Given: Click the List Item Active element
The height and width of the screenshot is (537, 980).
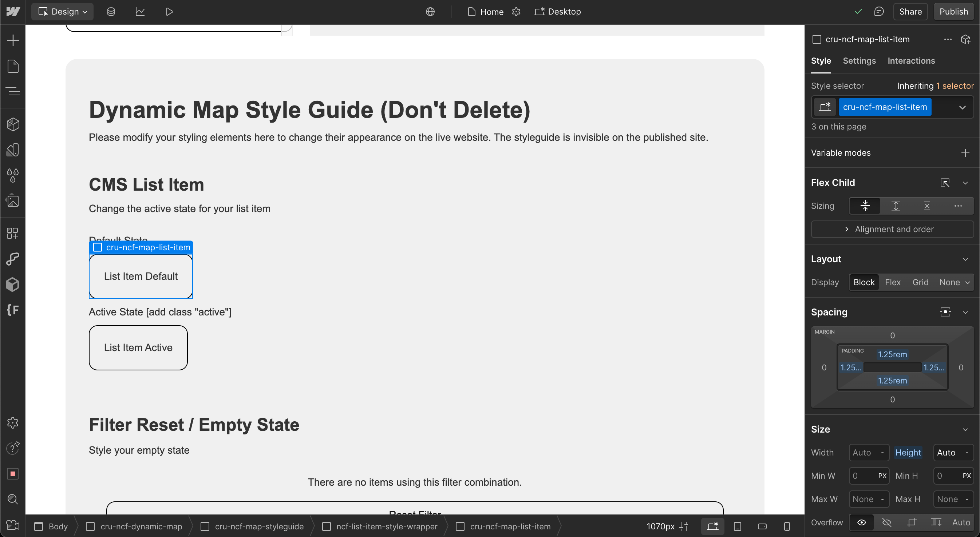Looking at the screenshot, I should pos(138,347).
